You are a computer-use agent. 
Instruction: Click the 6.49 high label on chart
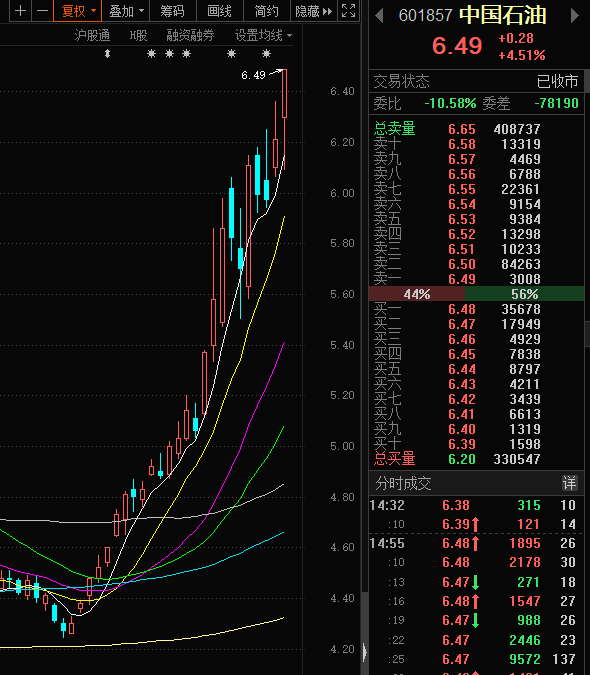tap(253, 76)
